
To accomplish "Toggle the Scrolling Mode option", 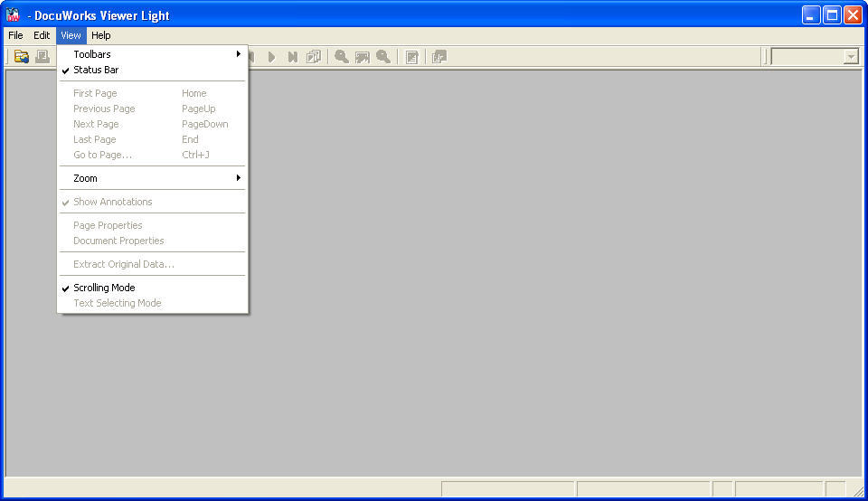I will (153, 288).
